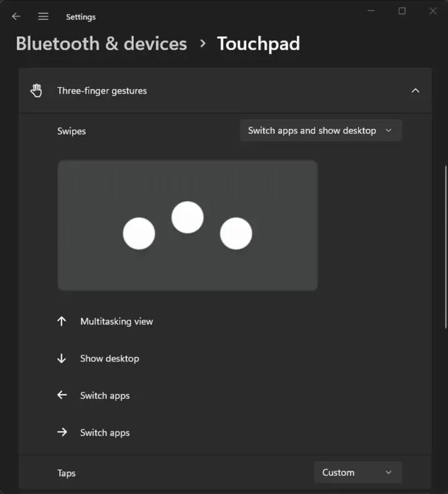This screenshot has width=448, height=494.
Task: Open the hamburger navigation menu
Action: 43,16
